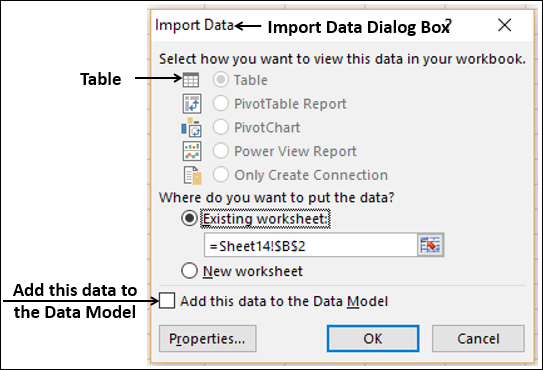Choose the Existing worksheet radio button
Screen dimensions: 543x370
[189, 218]
